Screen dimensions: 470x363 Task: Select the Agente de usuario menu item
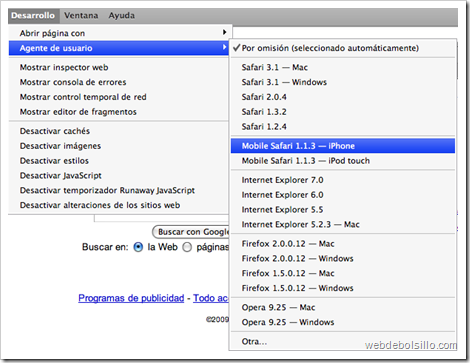click(x=118, y=48)
